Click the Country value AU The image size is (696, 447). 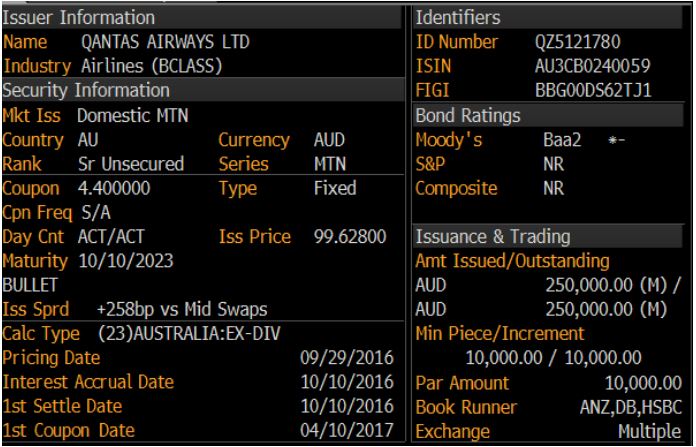click(x=87, y=140)
